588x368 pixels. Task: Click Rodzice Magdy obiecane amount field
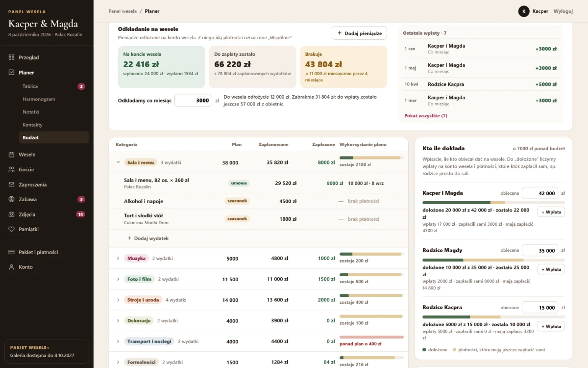540,251
